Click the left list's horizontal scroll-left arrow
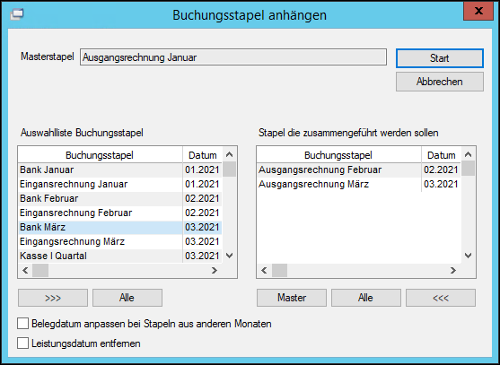 (25, 270)
